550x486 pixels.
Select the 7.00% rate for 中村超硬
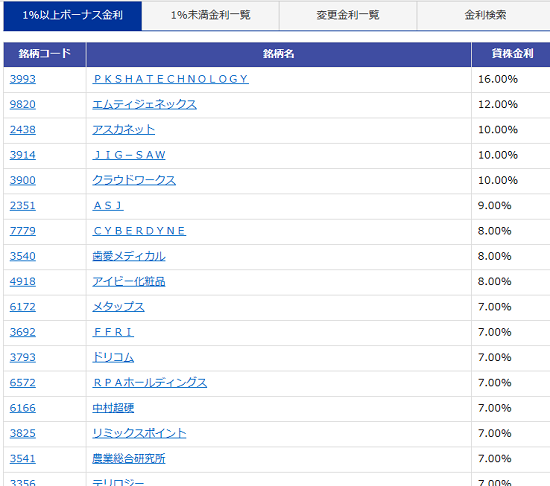[x=495, y=408]
